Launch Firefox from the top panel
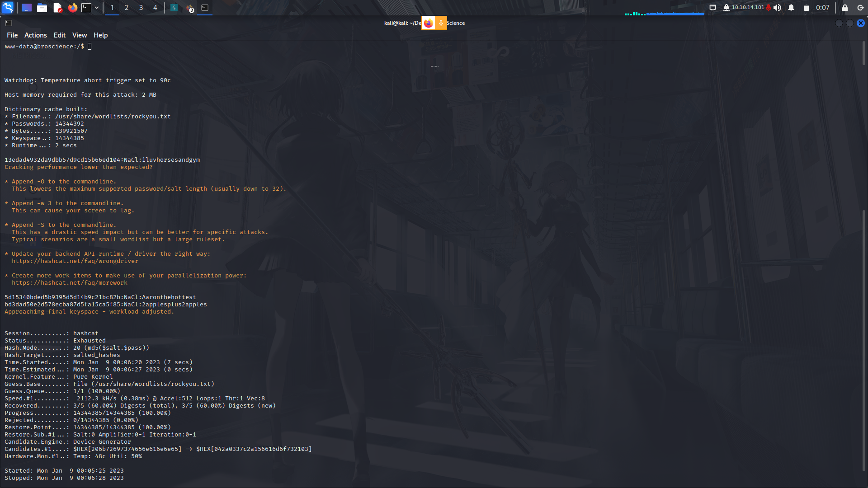 [73, 8]
